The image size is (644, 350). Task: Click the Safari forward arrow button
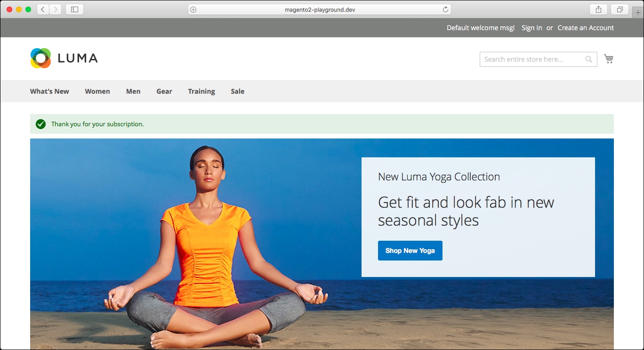(x=56, y=9)
